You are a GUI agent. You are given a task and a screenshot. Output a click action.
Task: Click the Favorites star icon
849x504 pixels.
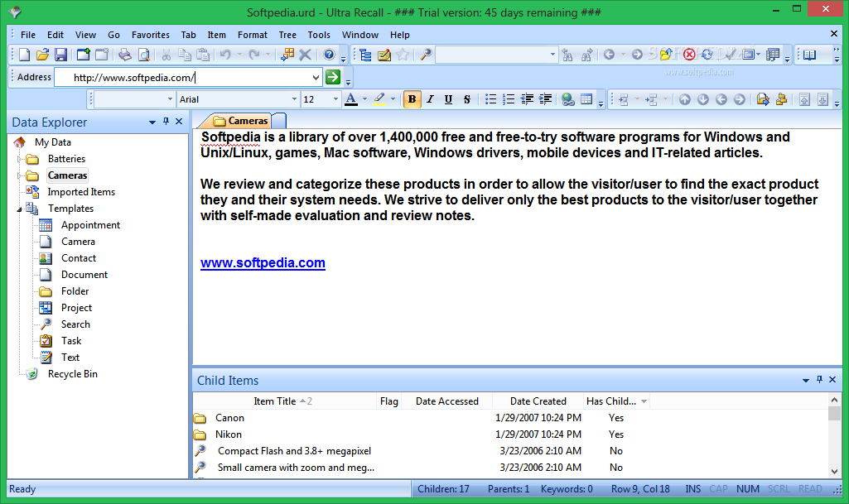(x=403, y=55)
